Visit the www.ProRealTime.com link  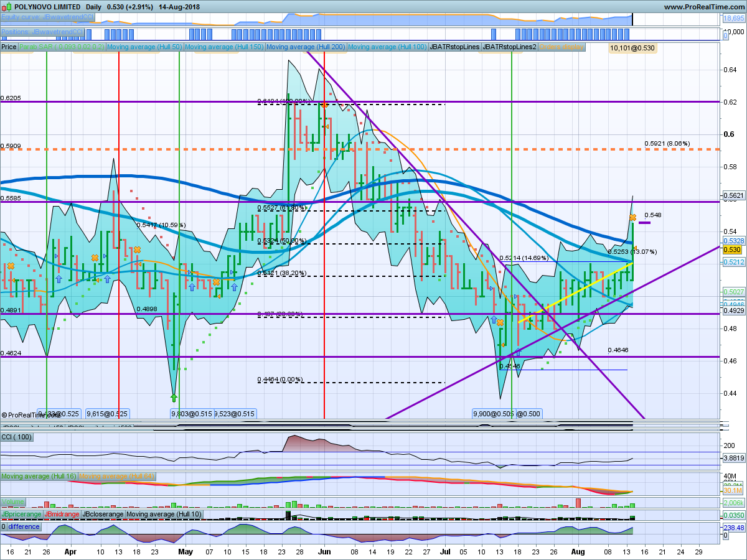pyautogui.click(x=704, y=6)
